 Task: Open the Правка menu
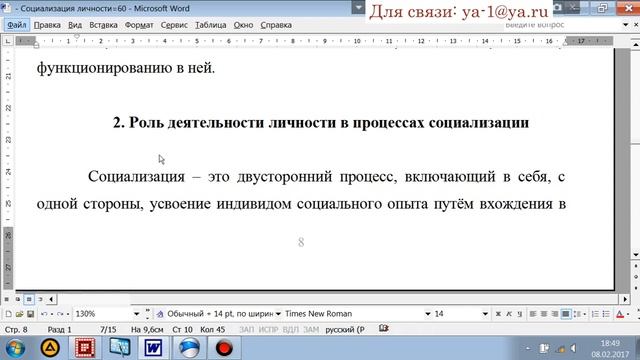[47, 25]
